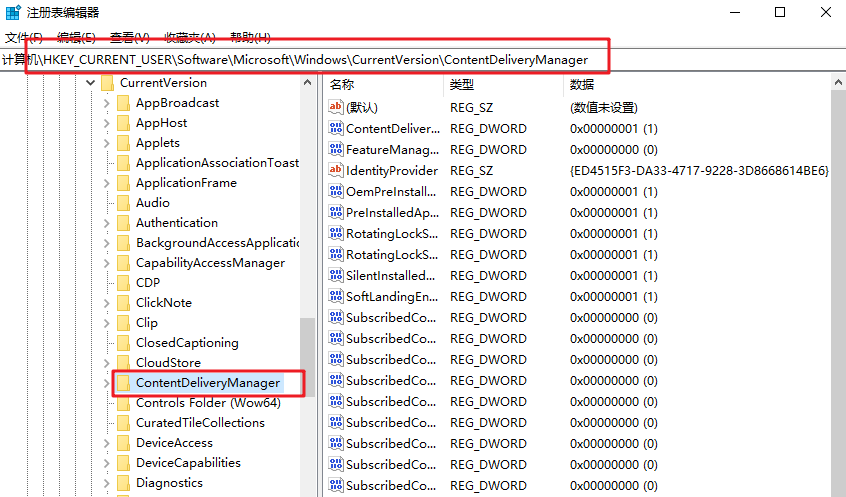This screenshot has height=497, width=846.
Task: Expand the AppHost tree node
Action: point(106,123)
